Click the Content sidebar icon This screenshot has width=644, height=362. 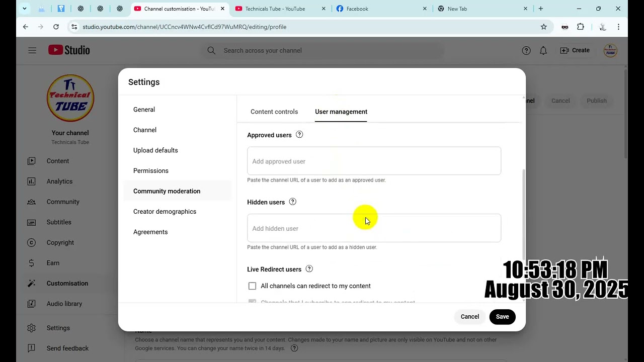click(x=32, y=161)
